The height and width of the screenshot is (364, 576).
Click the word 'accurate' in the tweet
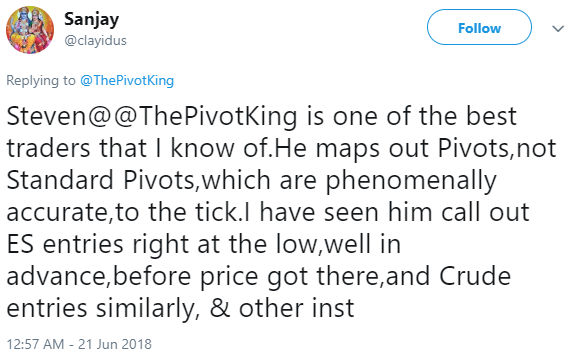[58, 212]
